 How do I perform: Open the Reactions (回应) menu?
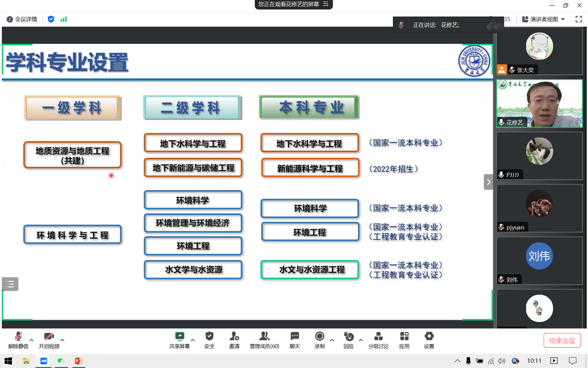coord(349,337)
